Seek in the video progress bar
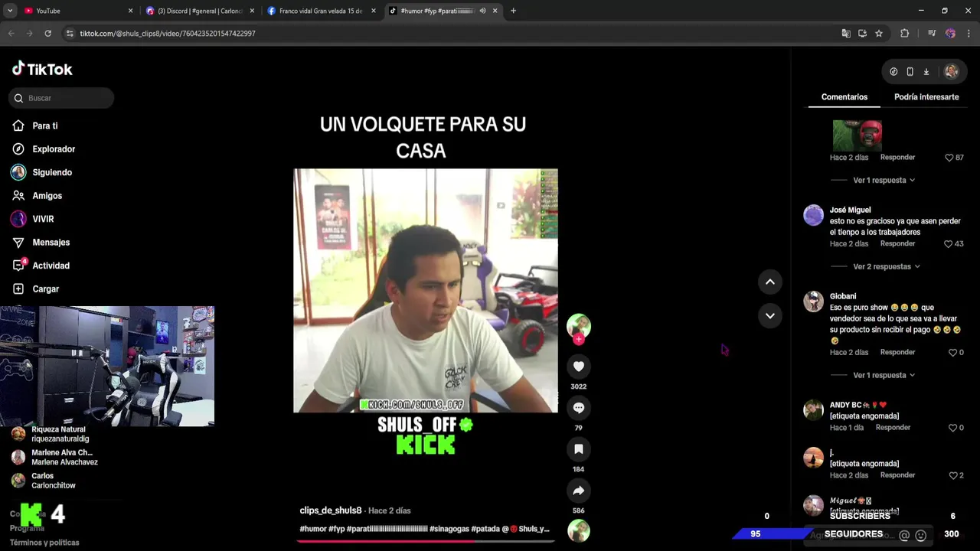Image resolution: width=980 pixels, height=551 pixels. (425, 541)
